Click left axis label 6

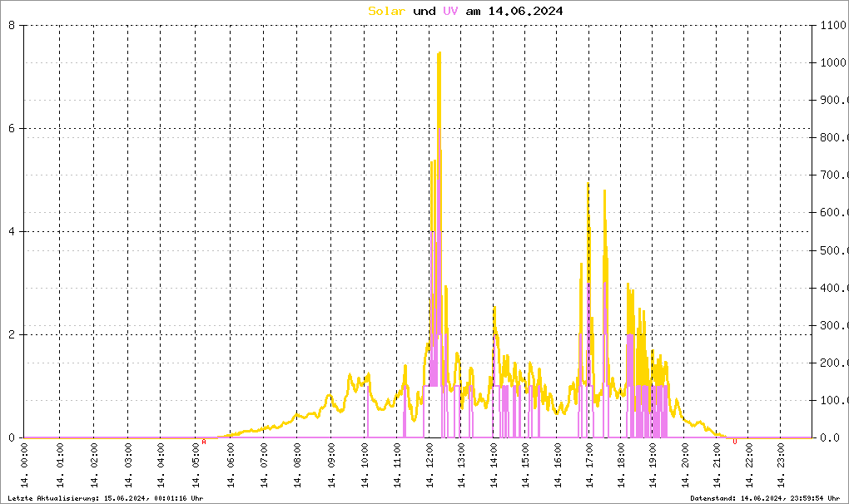12,128
